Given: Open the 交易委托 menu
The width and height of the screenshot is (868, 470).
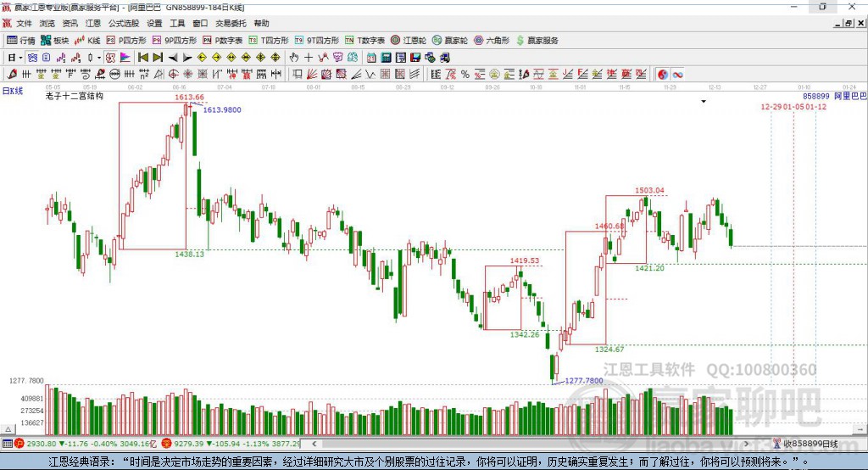Looking at the screenshot, I should (231, 23).
